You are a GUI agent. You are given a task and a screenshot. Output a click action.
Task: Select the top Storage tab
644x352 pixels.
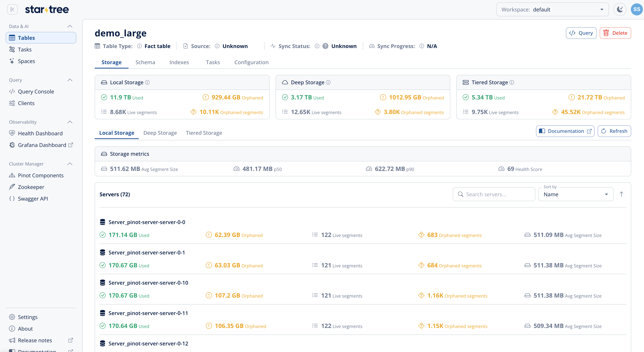[112, 62]
